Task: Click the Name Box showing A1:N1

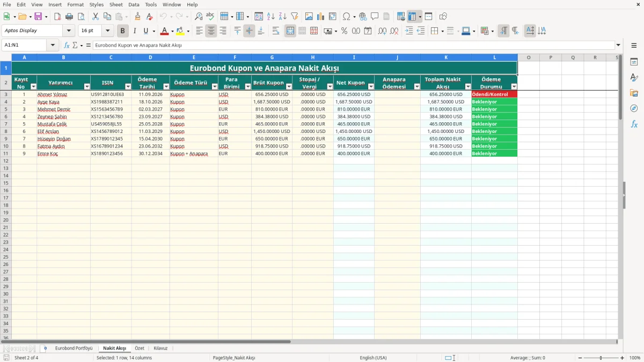Action: (25, 46)
